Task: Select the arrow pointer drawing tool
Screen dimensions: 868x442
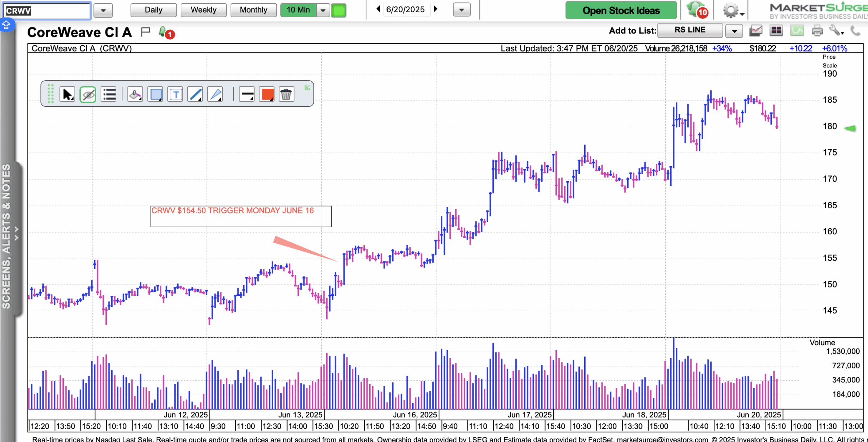Action: point(67,94)
